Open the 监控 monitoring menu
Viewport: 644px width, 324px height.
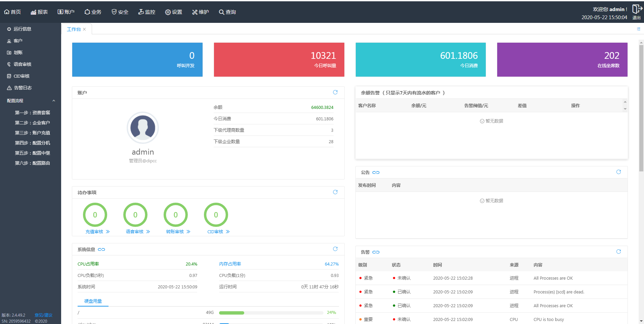147,12
